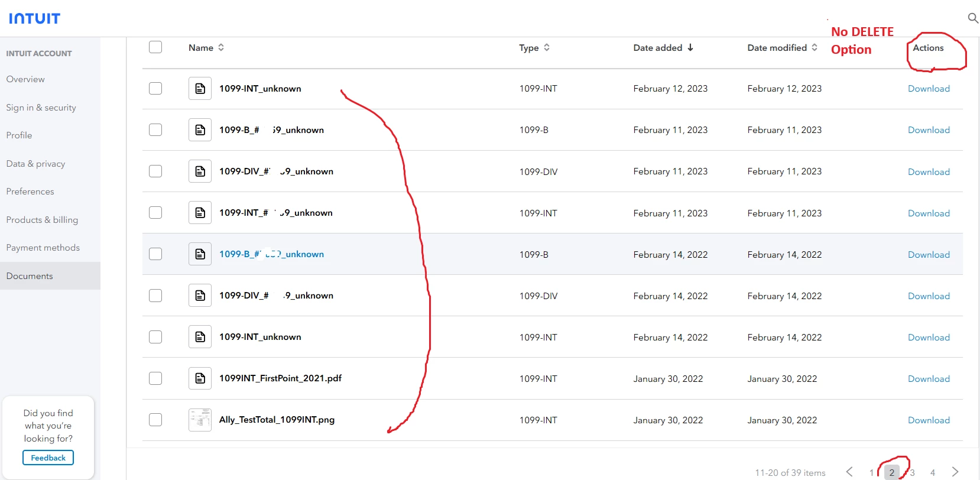Open highlighted 1099-B document name link
This screenshot has width=980, height=480.
[271, 254]
